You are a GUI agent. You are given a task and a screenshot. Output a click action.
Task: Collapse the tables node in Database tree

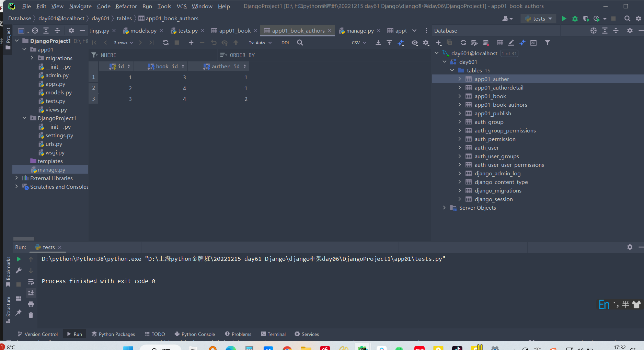pyautogui.click(x=452, y=70)
